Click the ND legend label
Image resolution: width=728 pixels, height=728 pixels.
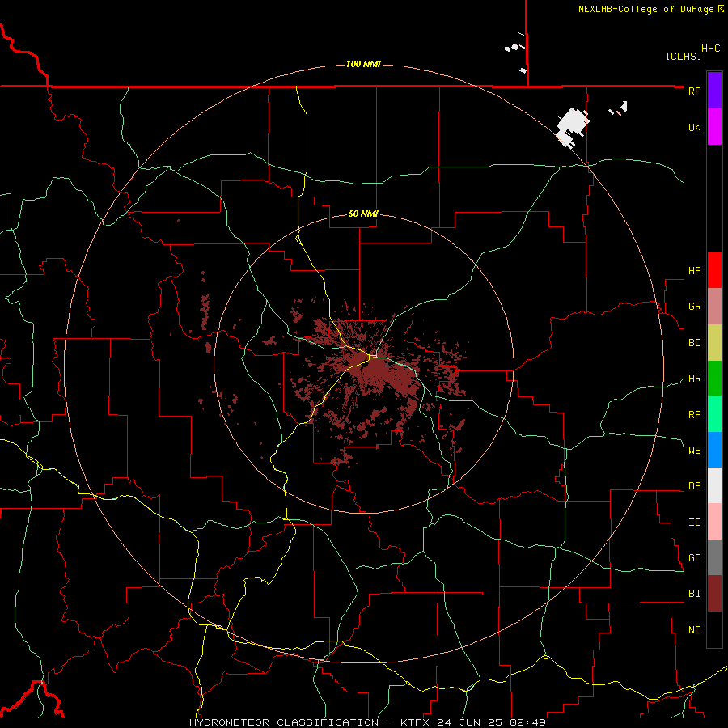pos(694,630)
